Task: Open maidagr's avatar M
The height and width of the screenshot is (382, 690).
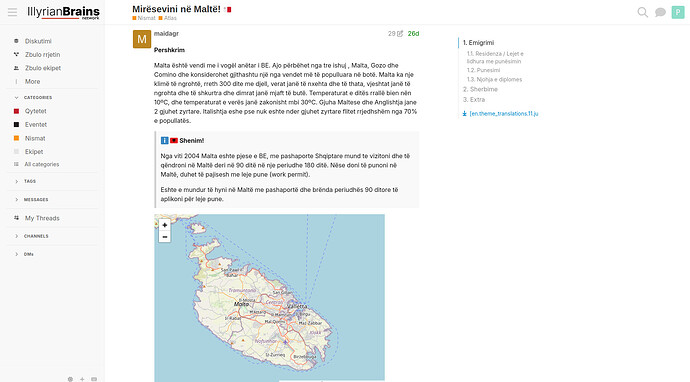Action: (x=142, y=39)
